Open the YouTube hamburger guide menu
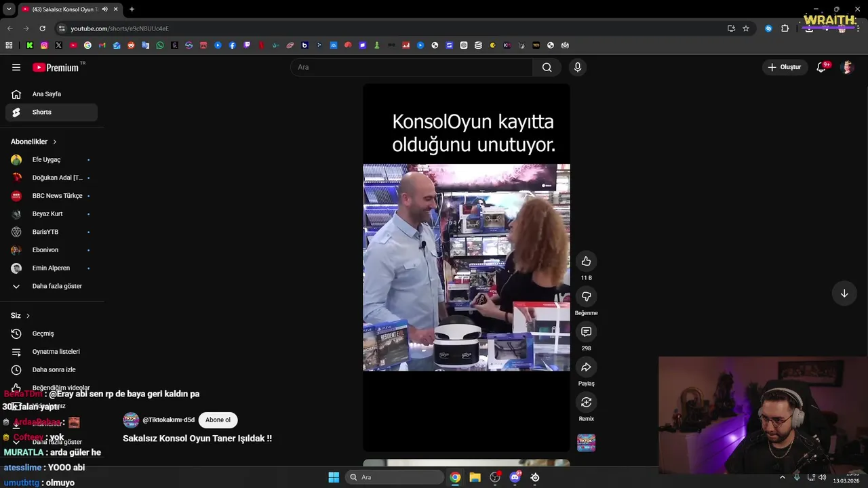The width and height of the screenshot is (868, 488). pos(16,67)
